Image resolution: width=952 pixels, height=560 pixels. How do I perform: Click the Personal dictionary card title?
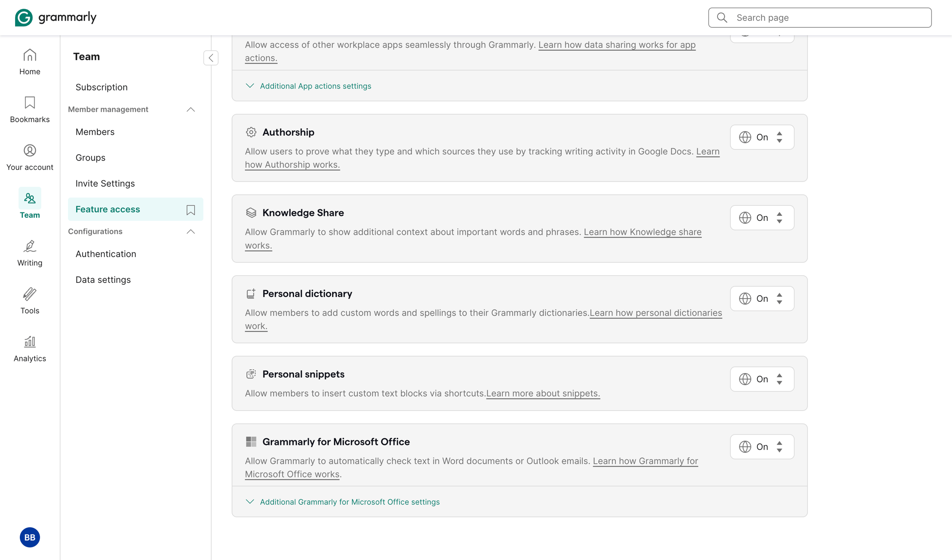coord(307,293)
